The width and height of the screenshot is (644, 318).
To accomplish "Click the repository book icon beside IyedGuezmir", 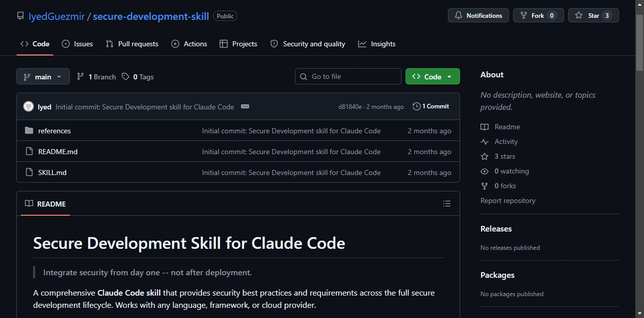I will pos(20,16).
